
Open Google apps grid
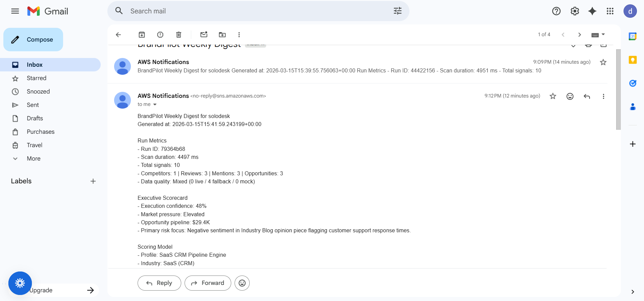point(610,11)
